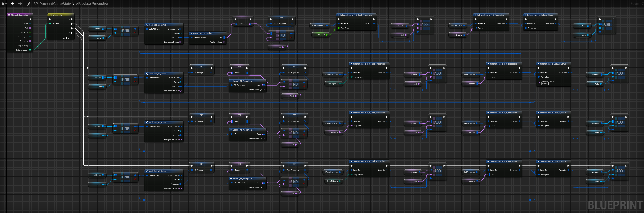Viewport: 644px width, 213px height.
Task: Navigate forward with the right arrow
Action: [x=20, y=4]
